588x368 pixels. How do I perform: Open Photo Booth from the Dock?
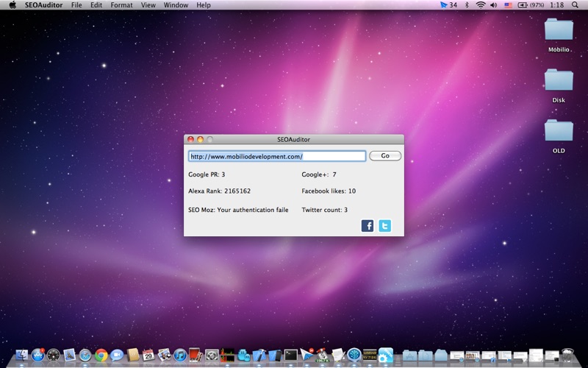click(x=196, y=355)
